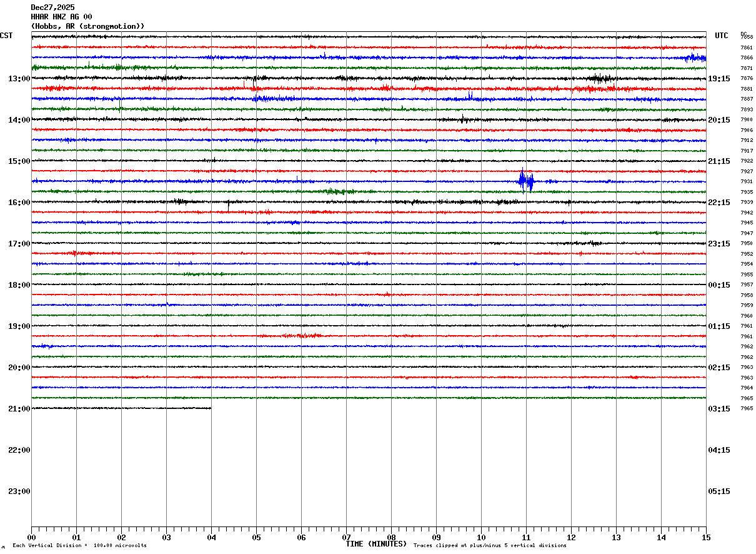Select the 22:00 CST time label
The width and height of the screenshot is (756, 554).
(19, 450)
